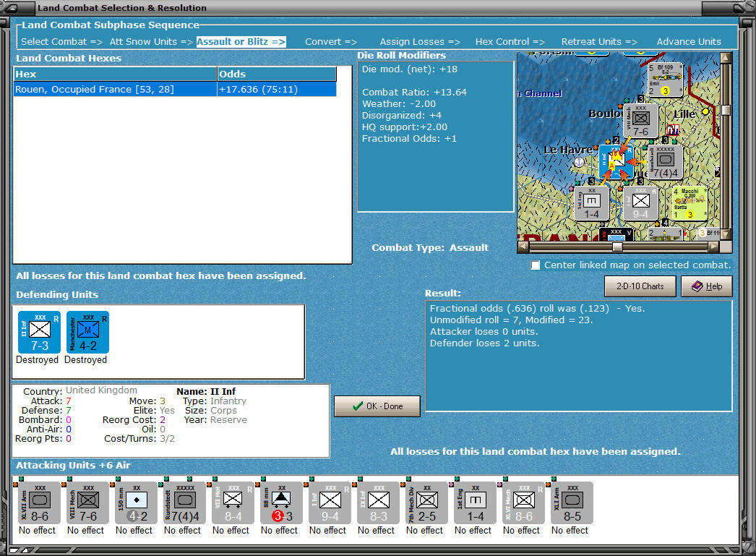
Task: Click the VIII Mech 7-6 counter on the map
Action: point(641,121)
